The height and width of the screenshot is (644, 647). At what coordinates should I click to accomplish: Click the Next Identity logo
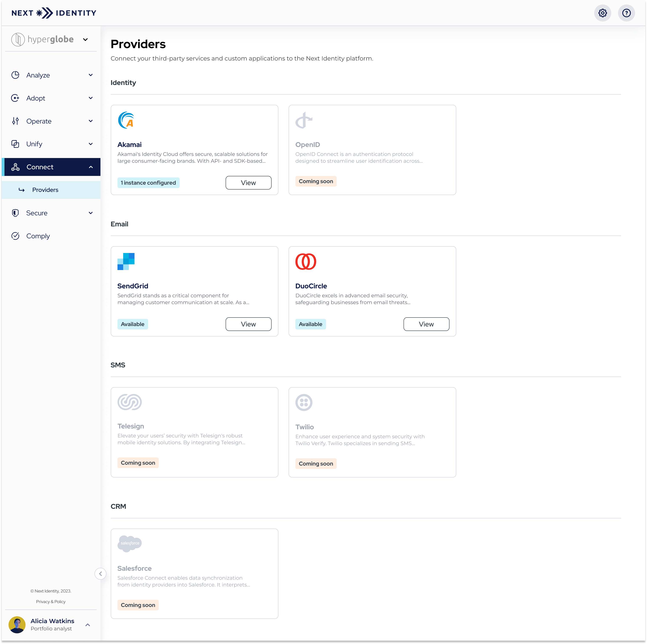54,13
